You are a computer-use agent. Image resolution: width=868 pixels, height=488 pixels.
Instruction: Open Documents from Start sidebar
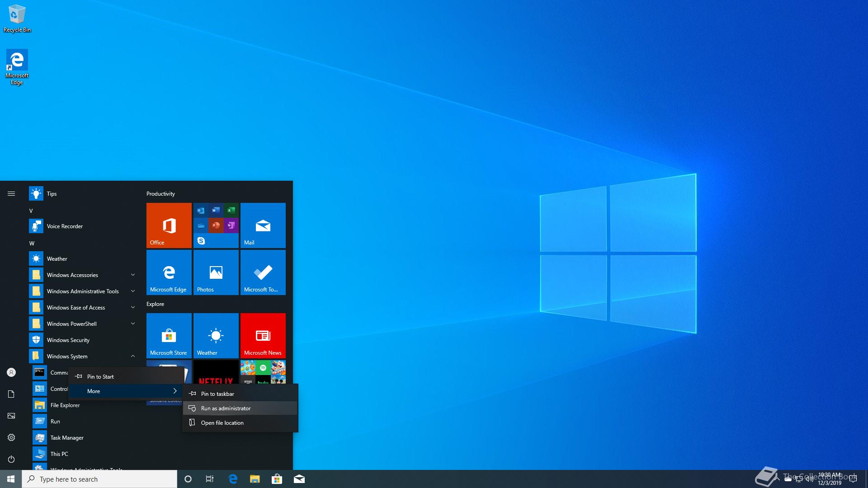point(11,394)
